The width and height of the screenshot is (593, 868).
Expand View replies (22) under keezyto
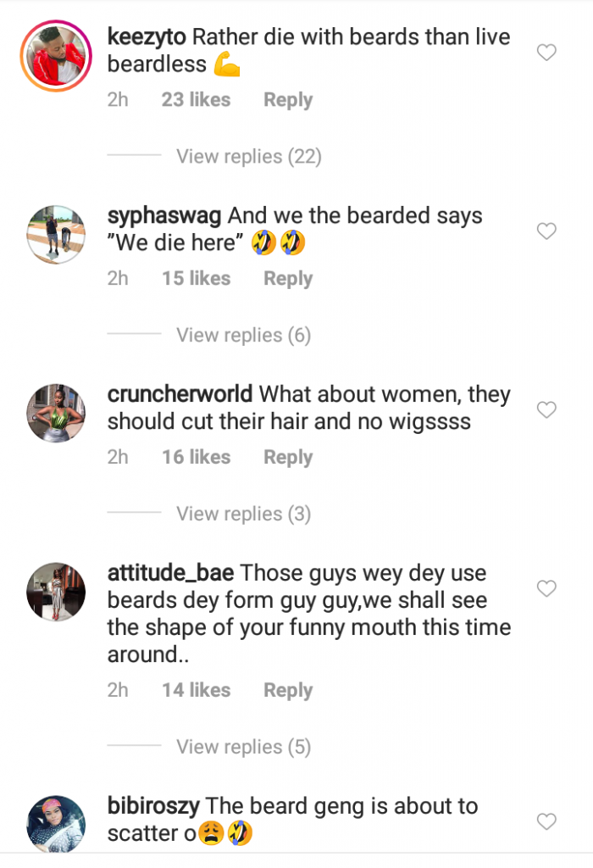pyautogui.click(x=249, y=157)
